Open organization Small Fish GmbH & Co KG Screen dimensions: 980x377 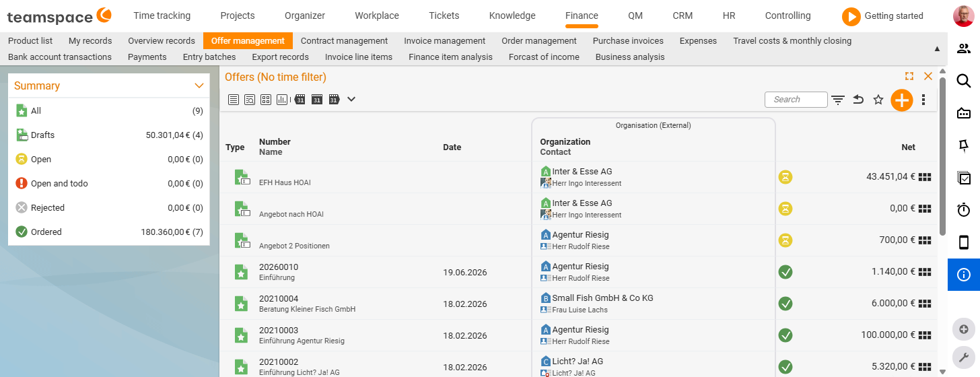click(x=602, y=298)
